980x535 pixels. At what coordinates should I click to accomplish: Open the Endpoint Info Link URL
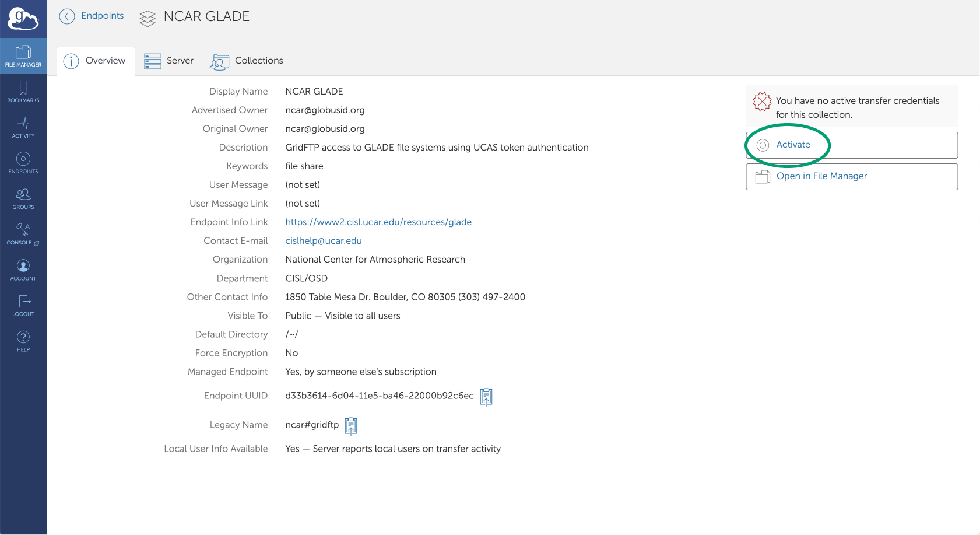coord(378,222)
